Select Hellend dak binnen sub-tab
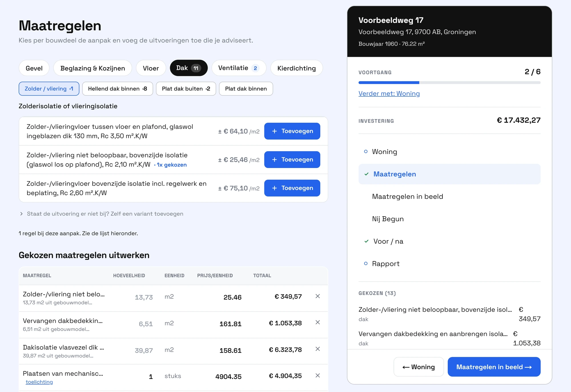571x392 pixels. (118, 89)
